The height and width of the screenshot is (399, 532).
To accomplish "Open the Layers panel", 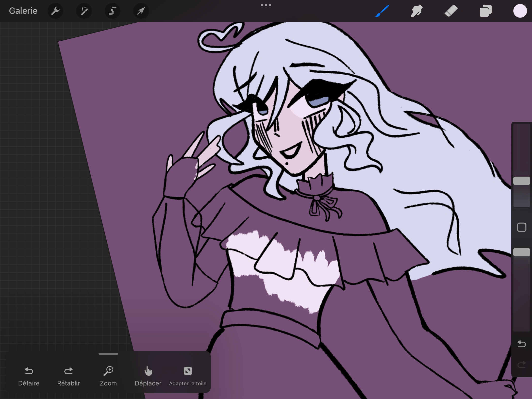I will pyautogui.click(x=485, y=11).
